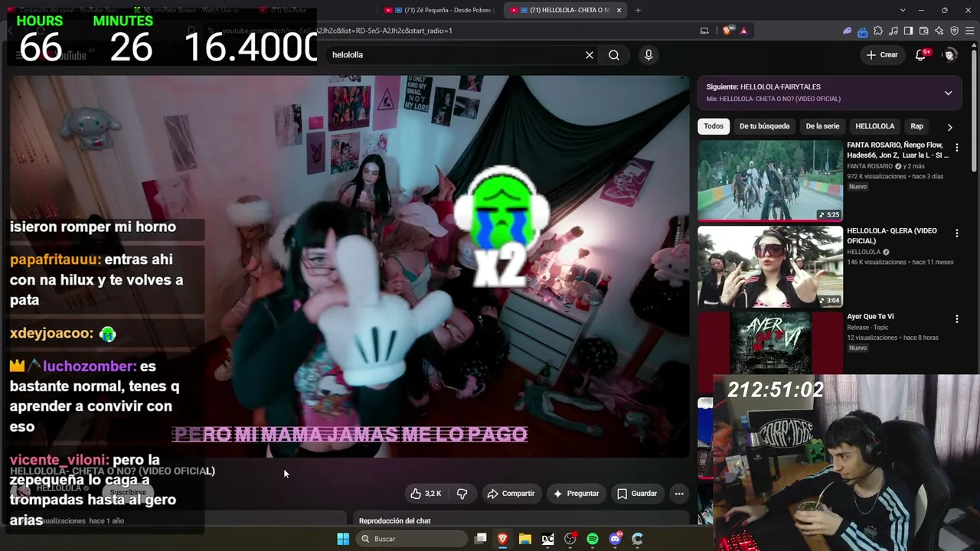Viewport: 980px width, 551px height.
Task: Select the HELLOLOLA filter chip
Action: tap(875, 126)
